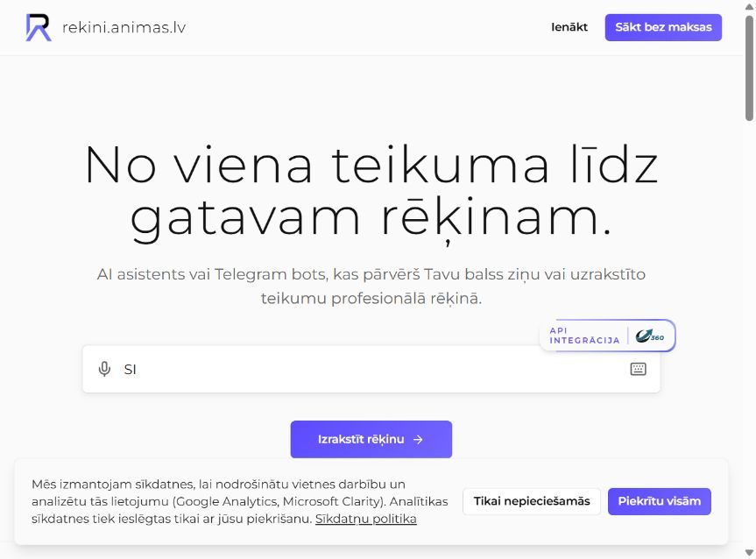Click the subtitle starting "AI asistents vai Telegram bots"
Screen dimensions: 756x559
point(371,286)
